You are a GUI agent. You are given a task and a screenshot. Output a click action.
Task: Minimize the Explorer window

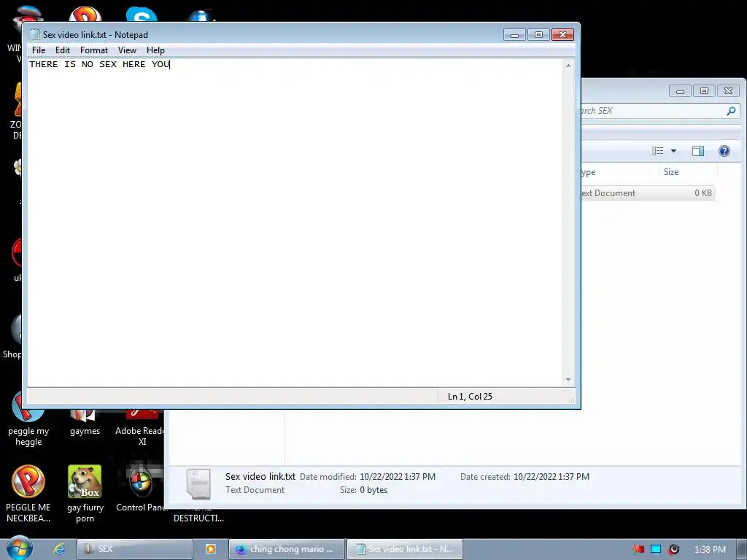(x=680, y=91)
